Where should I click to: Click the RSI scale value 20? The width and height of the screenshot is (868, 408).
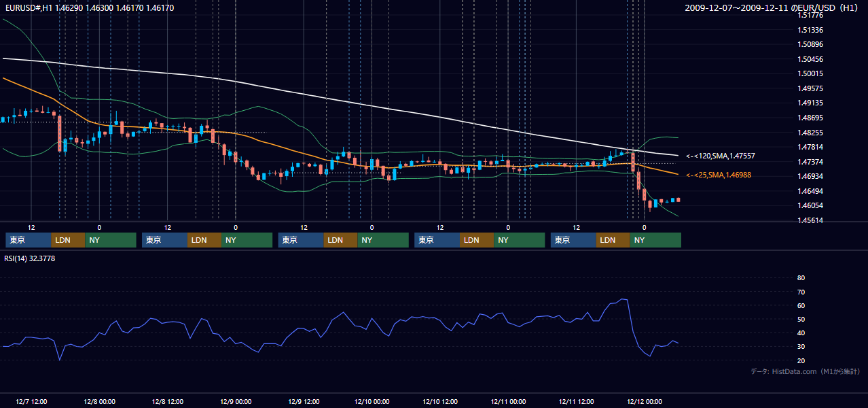(x=801, y=360)
